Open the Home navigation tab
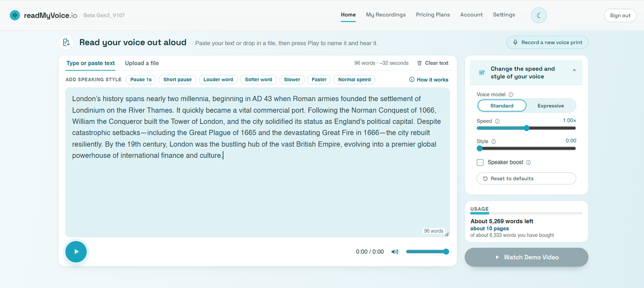Screen dimensions: 644x288 click(x=348, y=15)
